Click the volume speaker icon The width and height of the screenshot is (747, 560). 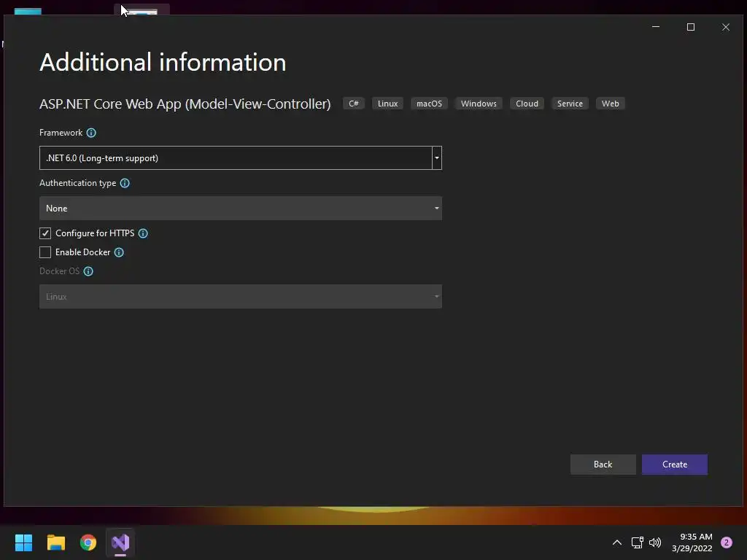tap(655, 542)
